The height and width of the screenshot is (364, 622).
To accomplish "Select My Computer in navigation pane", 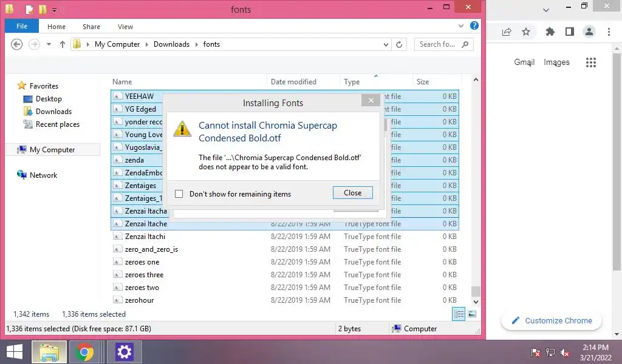I will click(52, 150).
